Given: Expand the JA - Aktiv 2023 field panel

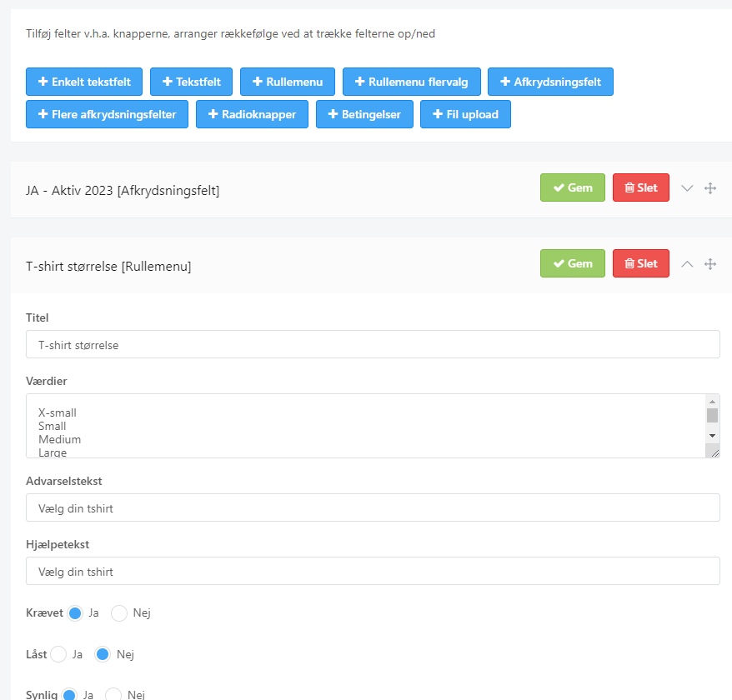Looking at the screenshot, I should [687, 188].
